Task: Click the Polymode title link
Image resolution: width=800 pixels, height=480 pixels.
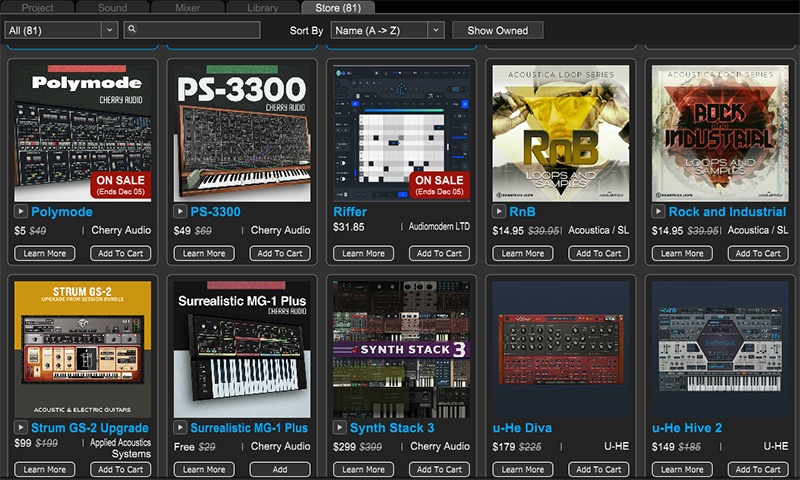Action: 62,212
